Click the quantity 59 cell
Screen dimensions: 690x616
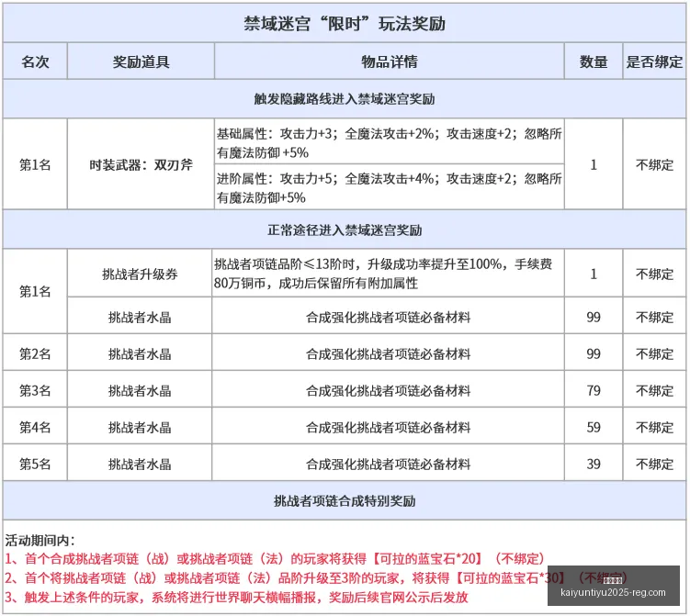click(x=594, y=427)
